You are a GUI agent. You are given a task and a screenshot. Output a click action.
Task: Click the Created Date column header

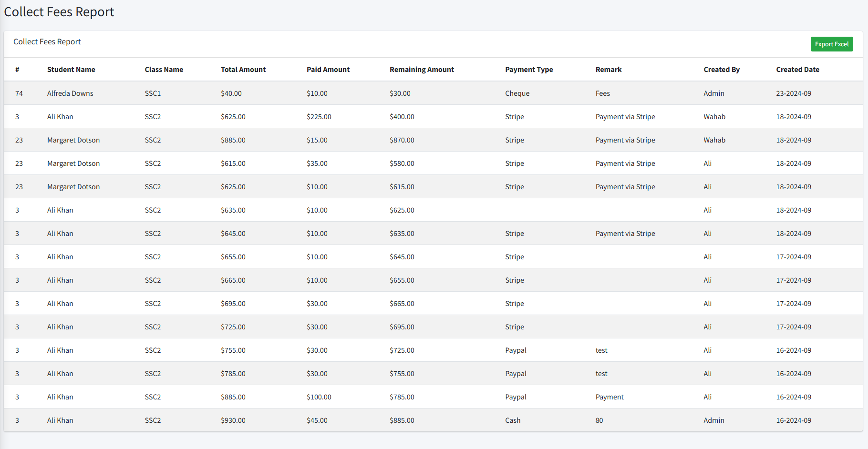(x=797, y=70)
